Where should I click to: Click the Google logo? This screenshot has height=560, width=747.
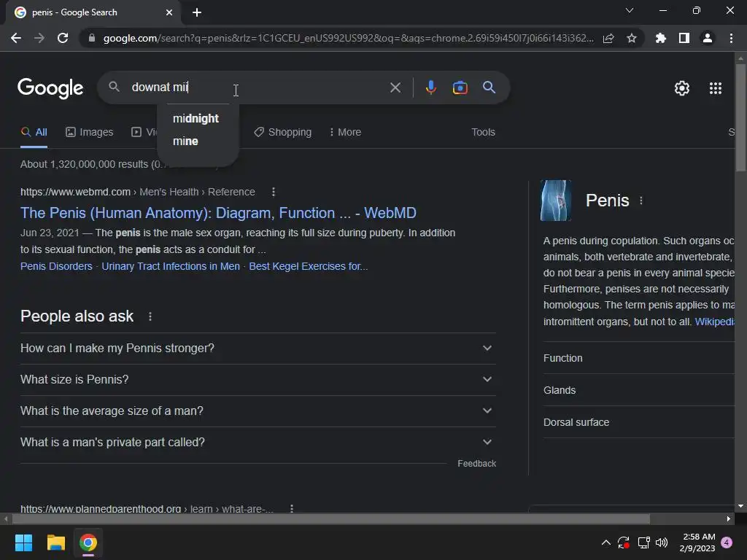click(50, 87)
